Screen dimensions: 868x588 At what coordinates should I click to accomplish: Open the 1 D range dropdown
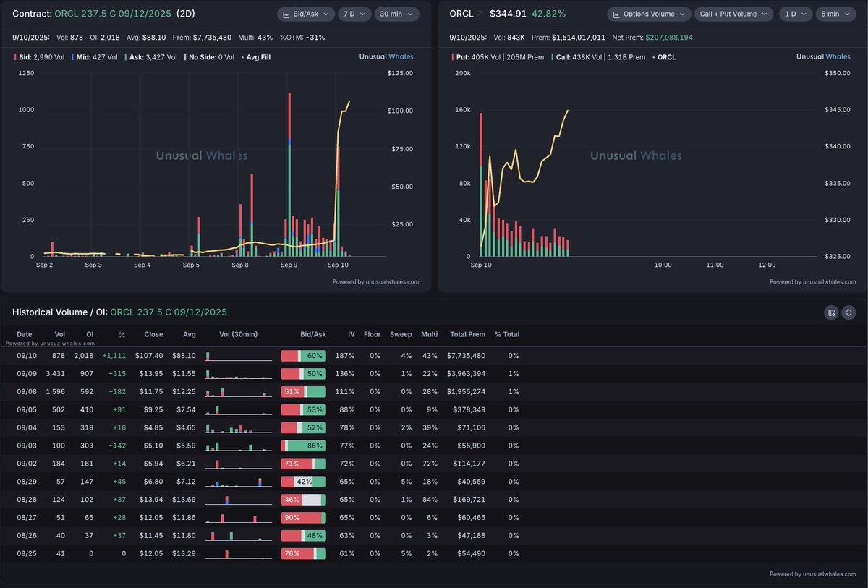(795, 14)
